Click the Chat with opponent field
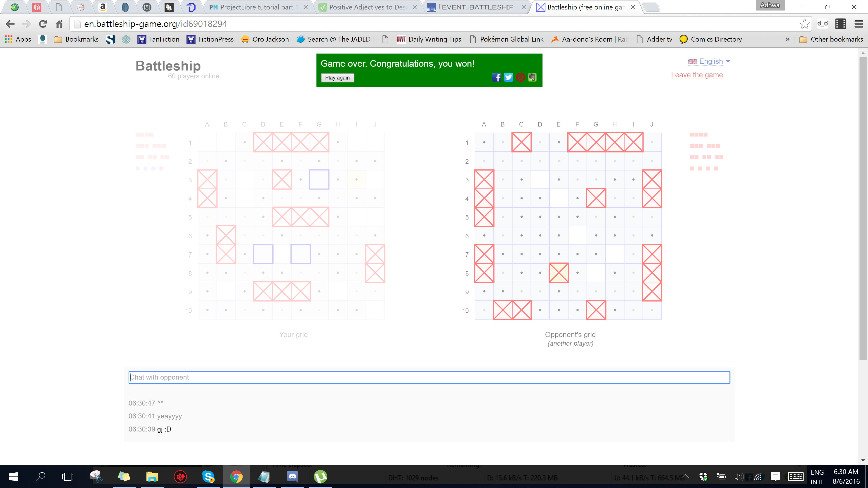Image resolution: width=868 pixels, height=488 pixels. pyautogui.click(x=429, y=377)
